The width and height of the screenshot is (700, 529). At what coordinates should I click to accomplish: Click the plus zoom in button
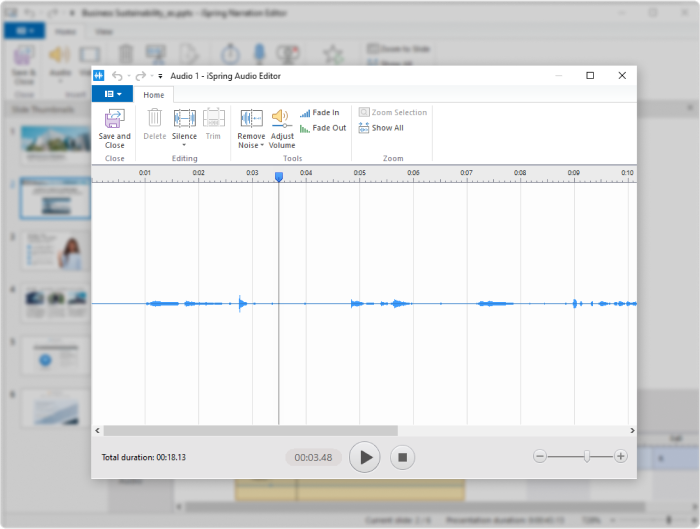(x=620, y=456)
